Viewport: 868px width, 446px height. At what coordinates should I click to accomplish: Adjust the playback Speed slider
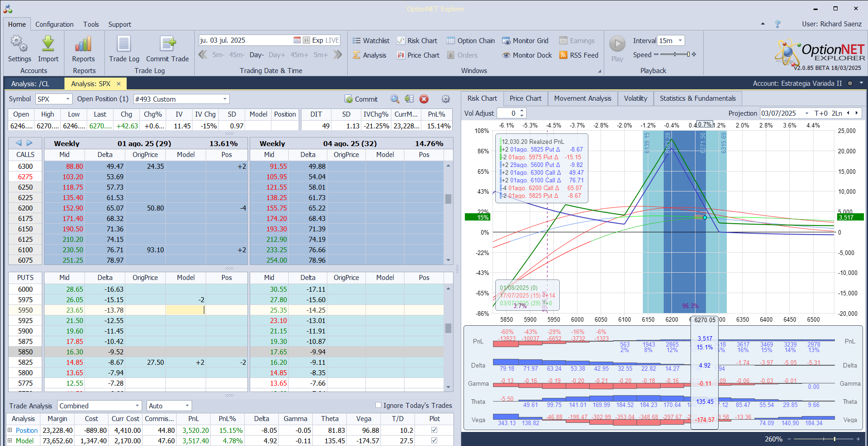tap(675, 54)
